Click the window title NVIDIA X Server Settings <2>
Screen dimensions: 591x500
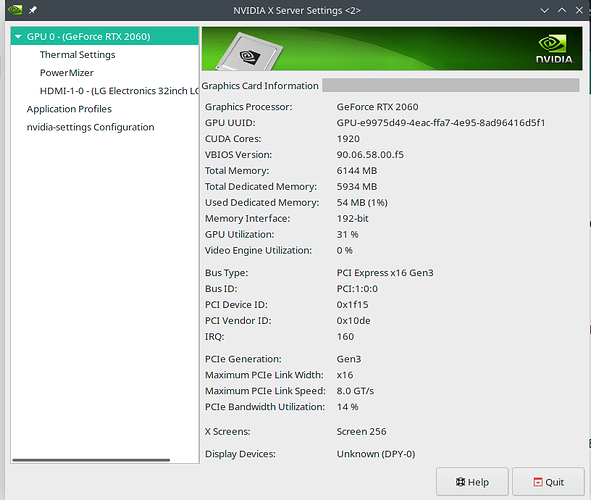297,11
